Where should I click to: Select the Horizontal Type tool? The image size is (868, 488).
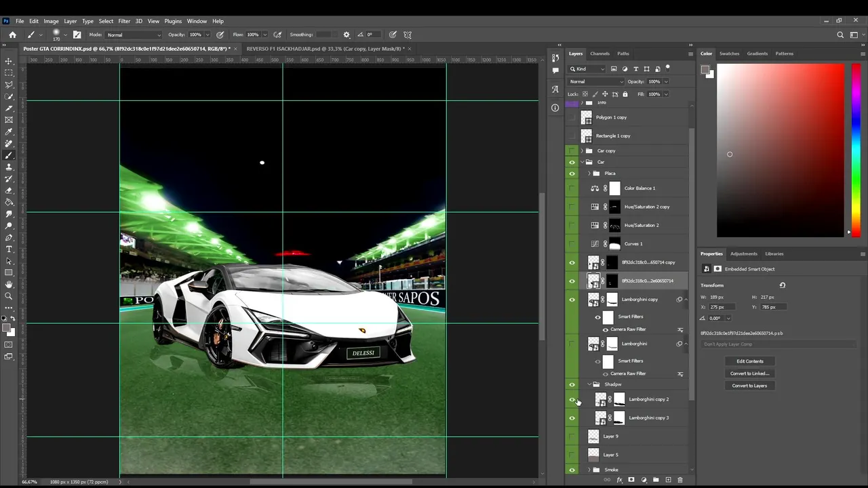(x=9, y=249)
